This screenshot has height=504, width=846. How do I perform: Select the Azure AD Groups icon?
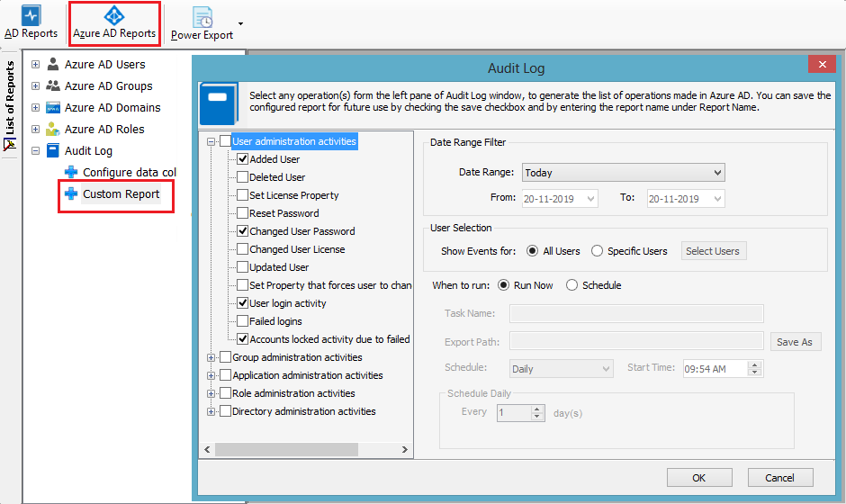pyautogui.click(x=53, y=85)
